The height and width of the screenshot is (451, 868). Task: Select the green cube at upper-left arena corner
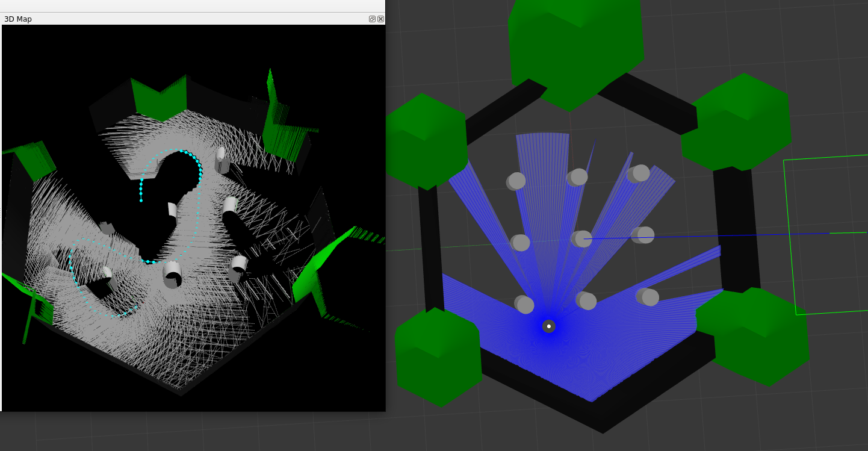[x=426, y=142]
